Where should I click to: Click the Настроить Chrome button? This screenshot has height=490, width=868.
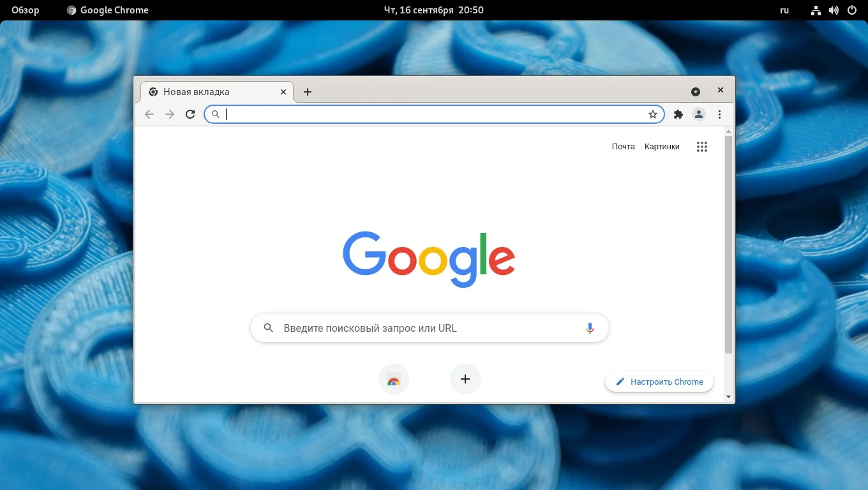[659, 382]
